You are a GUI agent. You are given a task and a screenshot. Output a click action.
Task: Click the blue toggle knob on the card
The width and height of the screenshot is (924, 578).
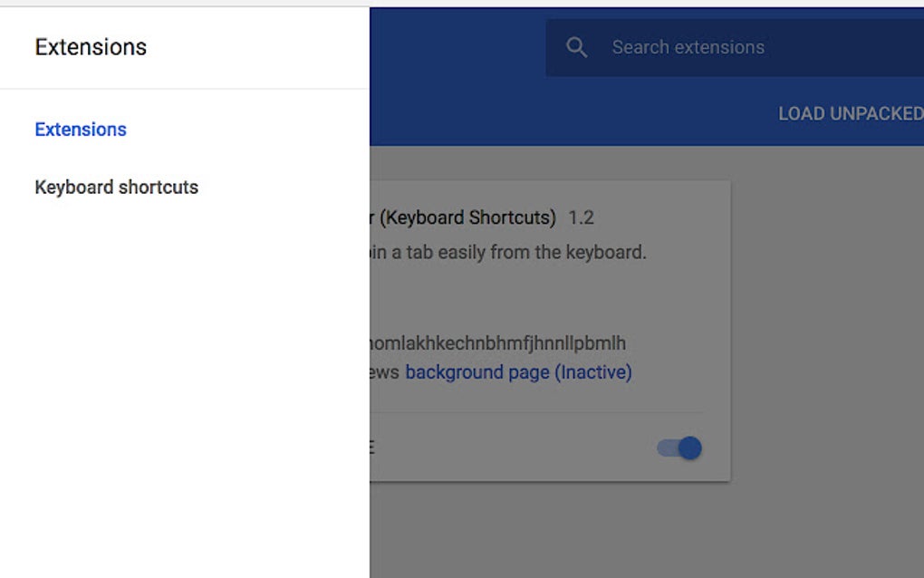pyautogui.click(x=688, y=447)
